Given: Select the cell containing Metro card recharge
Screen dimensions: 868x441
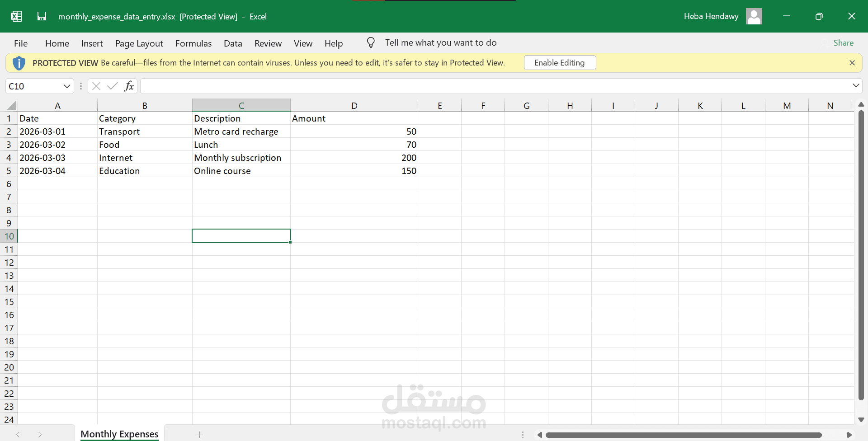Looking at the screenshot, I should [x=241, y=131].
